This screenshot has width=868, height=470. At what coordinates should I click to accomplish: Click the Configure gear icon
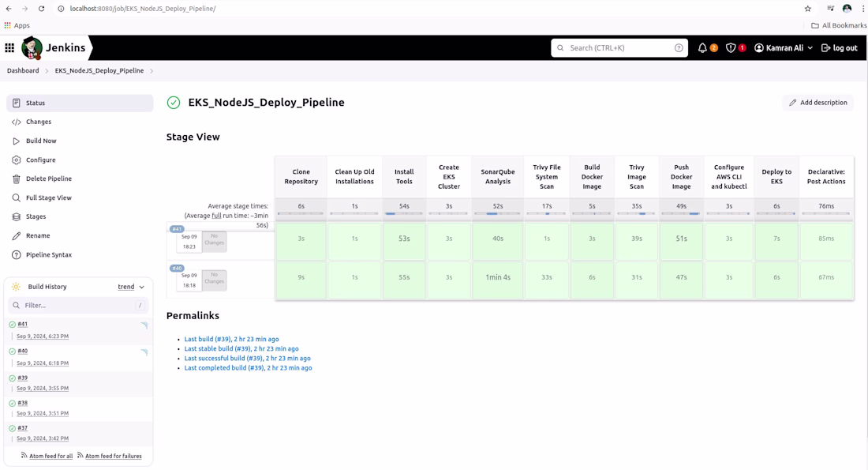click(x=16, y=160)
